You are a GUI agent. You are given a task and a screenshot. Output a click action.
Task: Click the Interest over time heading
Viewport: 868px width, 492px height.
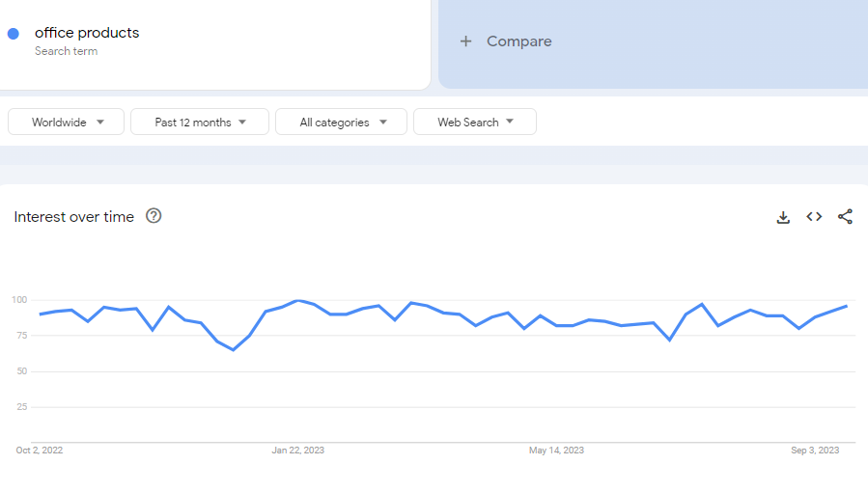tap(74, 217)
